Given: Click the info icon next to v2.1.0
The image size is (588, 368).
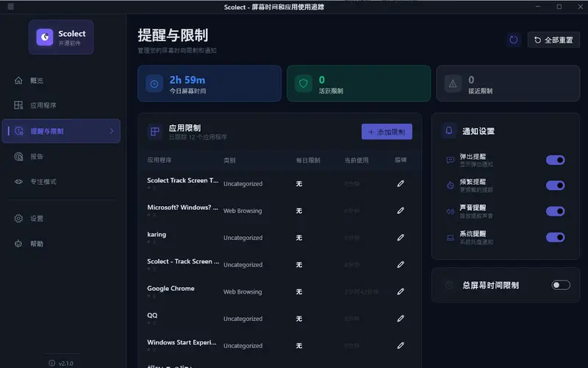Looking at the screenshot, I should coord(51,363).
